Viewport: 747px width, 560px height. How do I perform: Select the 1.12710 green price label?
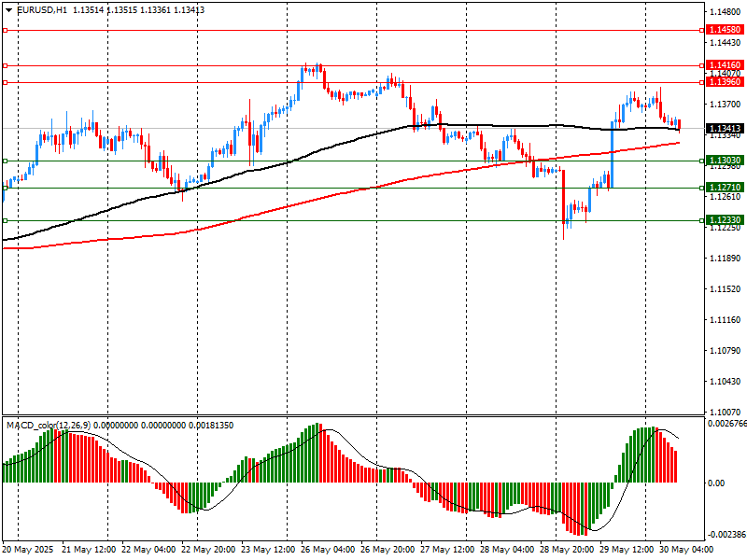725,188
